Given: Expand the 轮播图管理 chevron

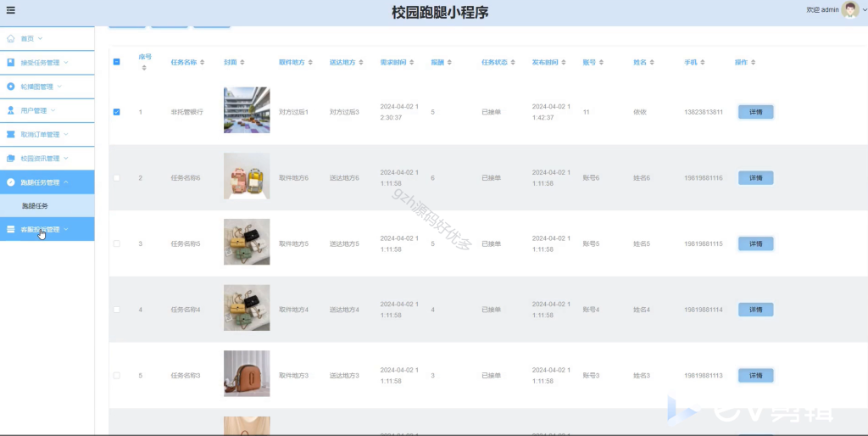Looking at the screenshot, I should coord(59,87).
